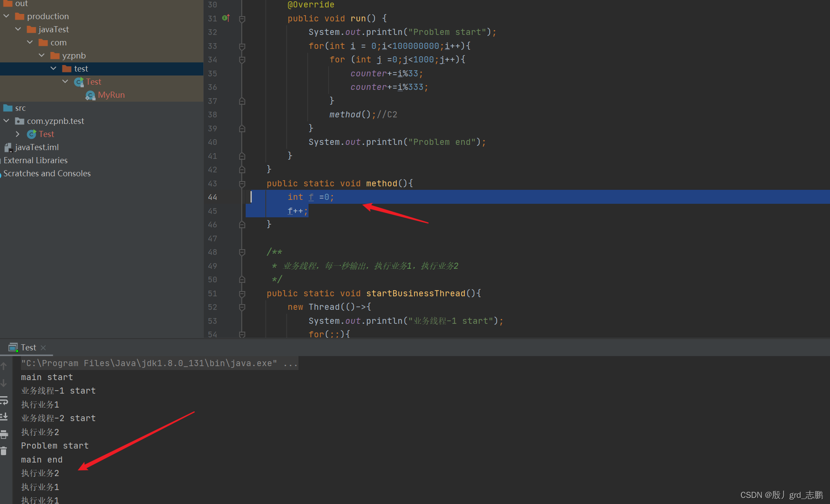Click the "Problem end" string in code
The height and width of the screenshot is (504, 830).
pos(442,142)
